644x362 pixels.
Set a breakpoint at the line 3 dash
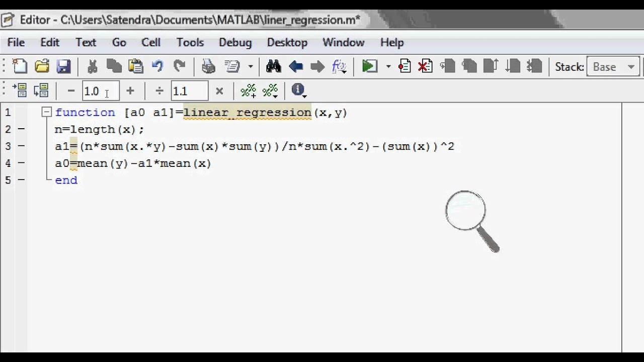coord(21,146)
